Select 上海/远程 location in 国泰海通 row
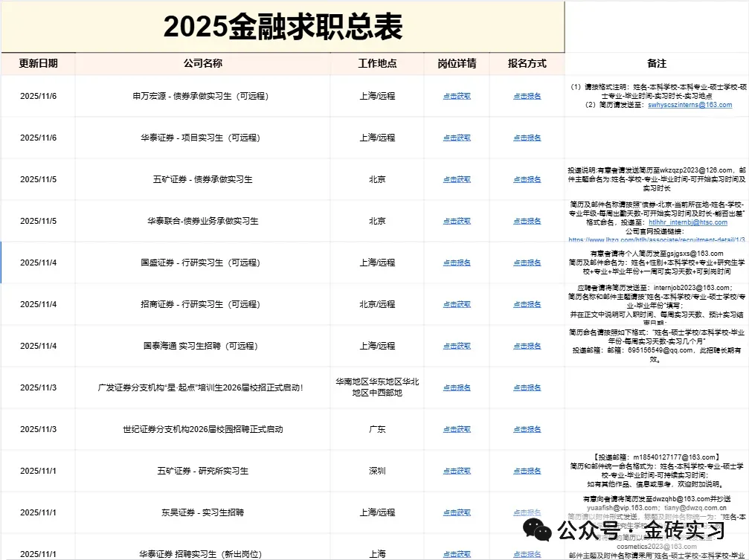Screen dimensions: 749x560 377,346
